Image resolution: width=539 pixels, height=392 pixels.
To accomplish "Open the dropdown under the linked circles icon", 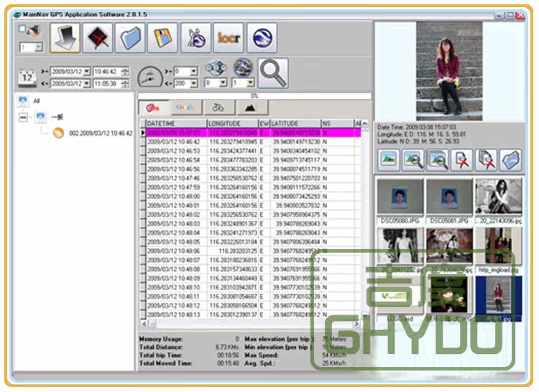I will click(223, 83).
